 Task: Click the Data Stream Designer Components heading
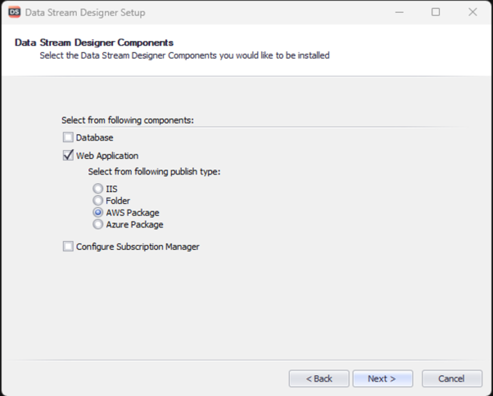[94, 43]
